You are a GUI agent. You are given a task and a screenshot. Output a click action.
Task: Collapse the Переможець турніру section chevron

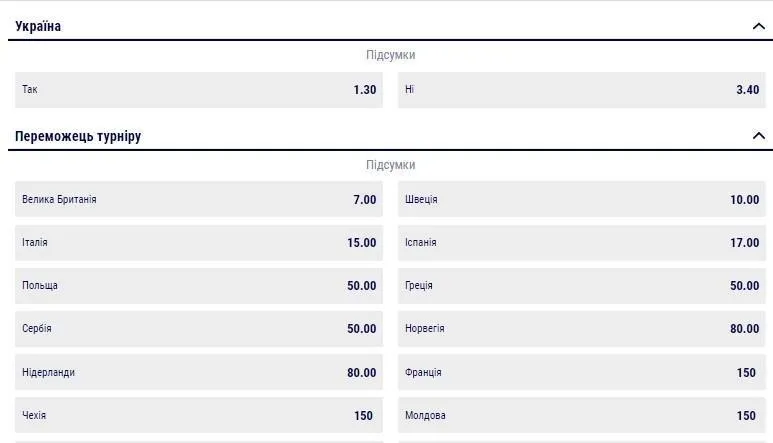coord(758,136)
